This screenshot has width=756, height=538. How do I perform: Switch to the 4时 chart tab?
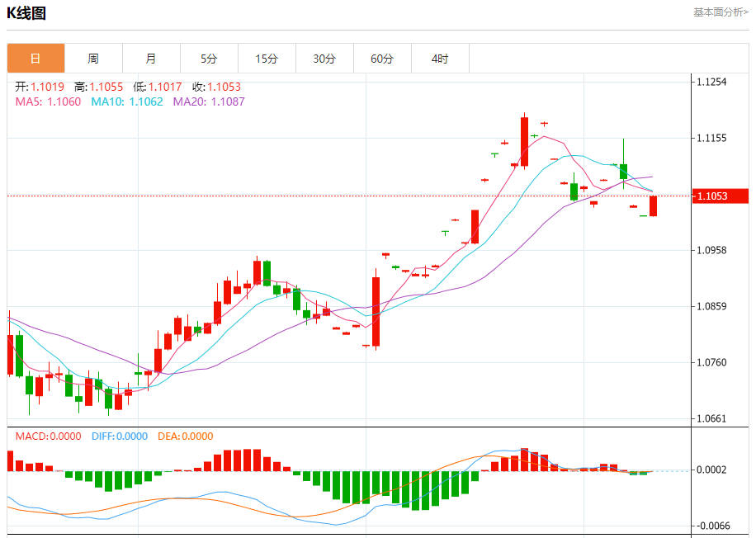click(x=440, y=59)
